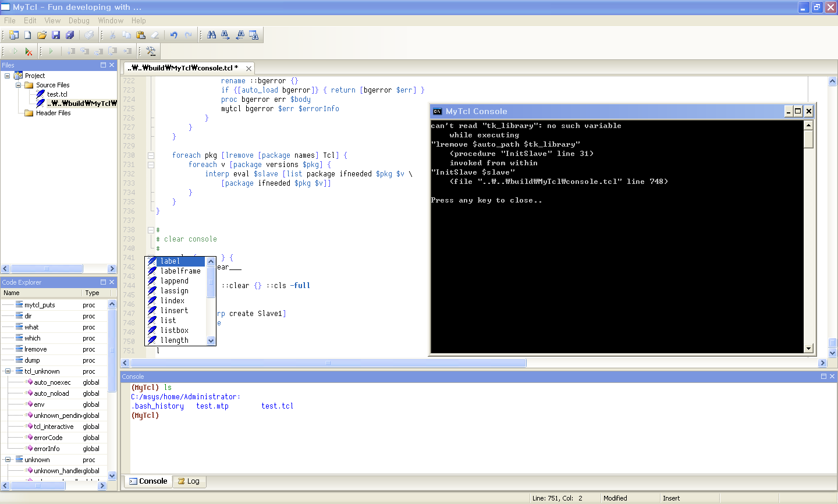Collapse the Source Files folder

(18, 85)
